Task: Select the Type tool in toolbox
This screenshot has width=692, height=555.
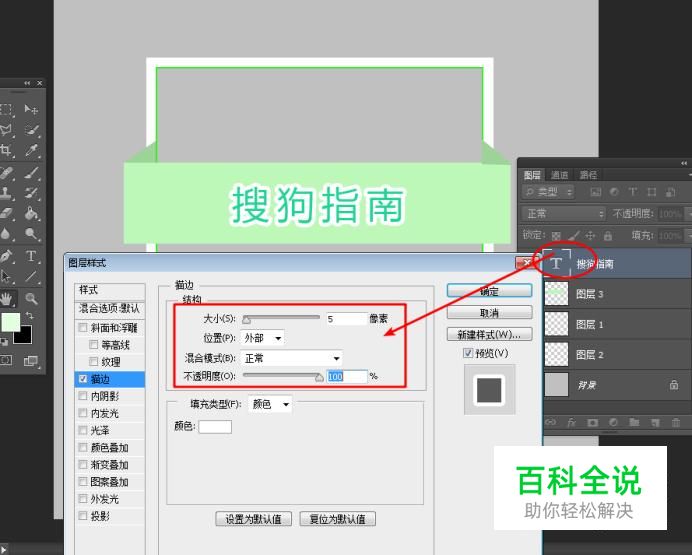Action: 31,256
